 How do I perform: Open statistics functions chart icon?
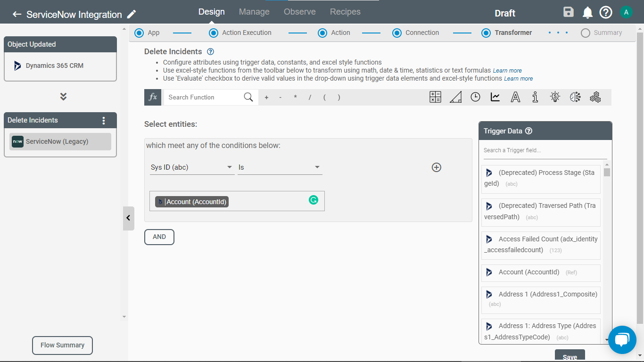[495, 97]
